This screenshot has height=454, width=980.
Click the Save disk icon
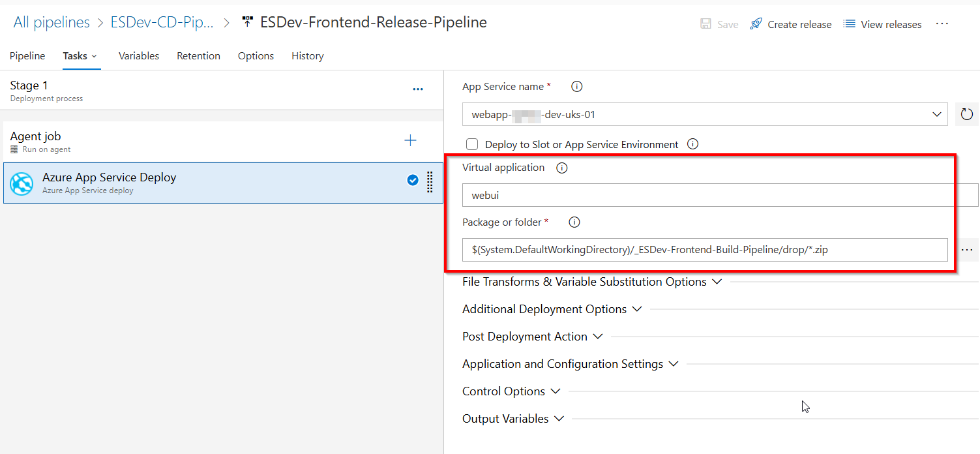click(x=705, y=23)
